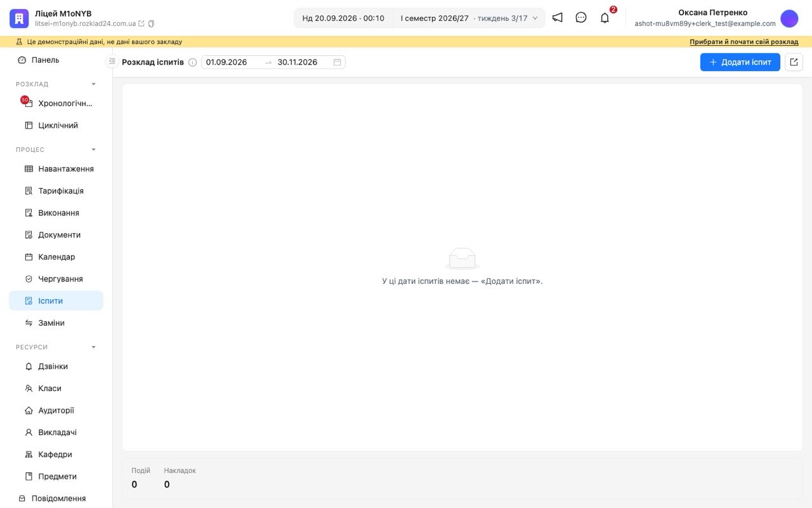Open Заміни sidebar item
812x508 pixels.
(56, 323)
